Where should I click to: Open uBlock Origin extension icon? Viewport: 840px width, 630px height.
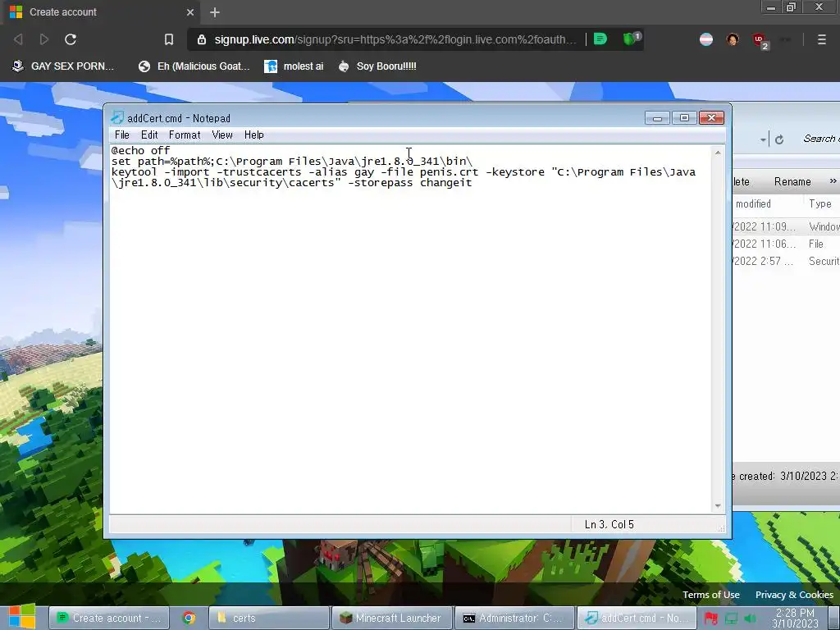[760, 40]
